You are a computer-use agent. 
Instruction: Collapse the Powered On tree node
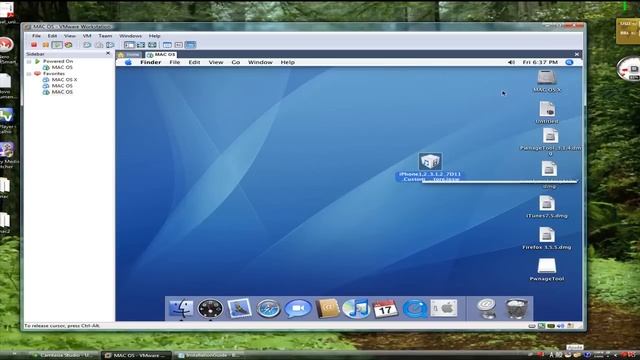click(x=29, y=61)
